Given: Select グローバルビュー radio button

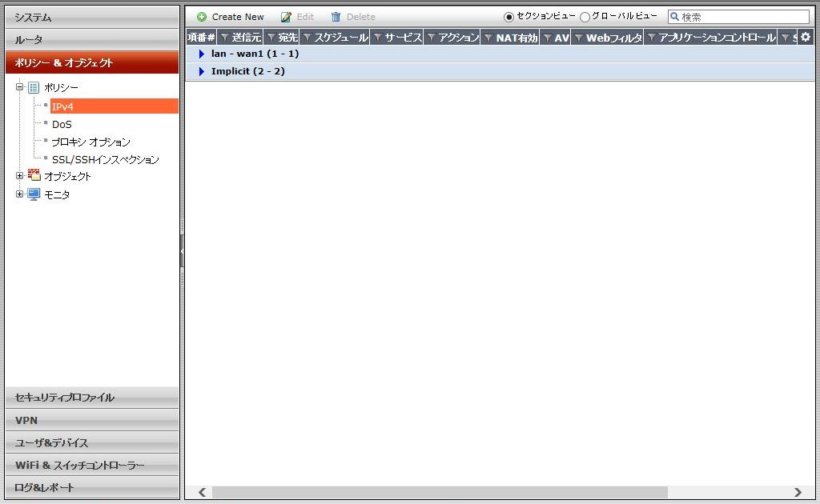Looking at the screenshot, I should tap(585, 18).
